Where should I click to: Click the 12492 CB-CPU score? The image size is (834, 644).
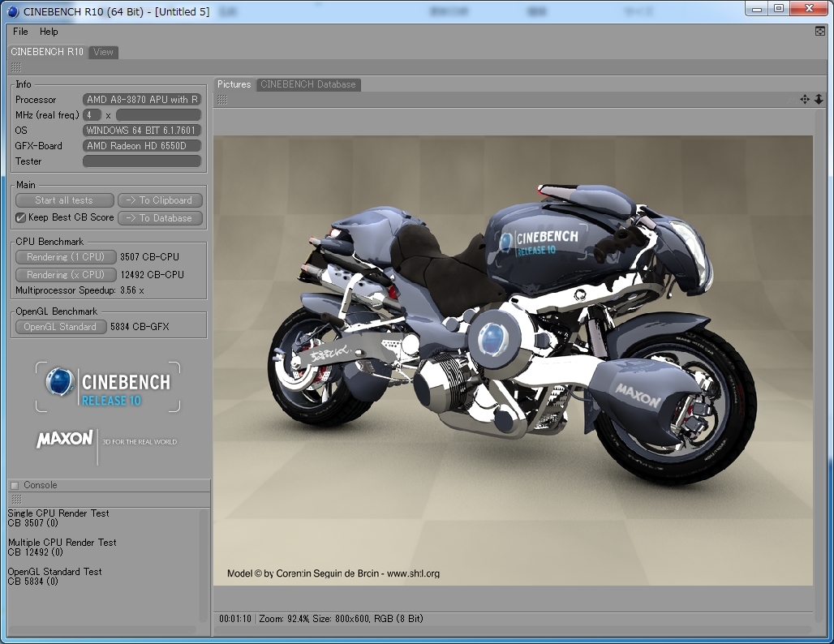(153, 275)
